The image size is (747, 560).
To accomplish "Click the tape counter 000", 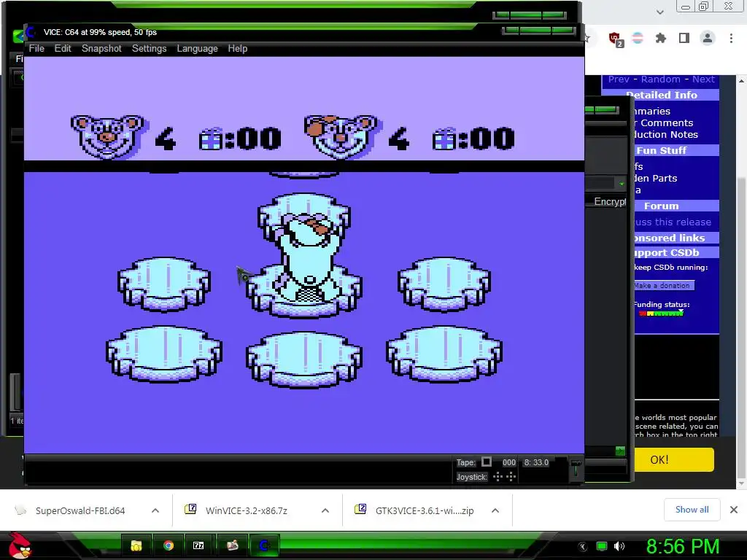I will click(508, 462).
